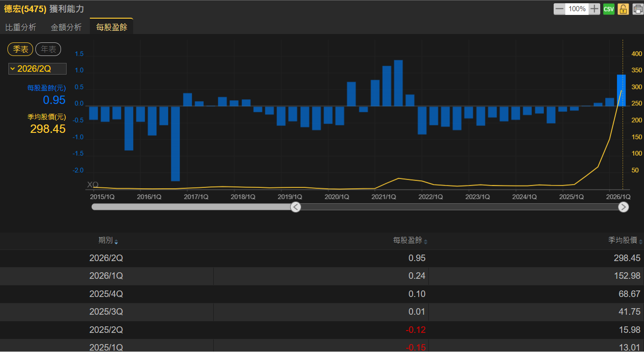
Task: Select the 2025/1Q period cell in table
Action: point(106,348)
